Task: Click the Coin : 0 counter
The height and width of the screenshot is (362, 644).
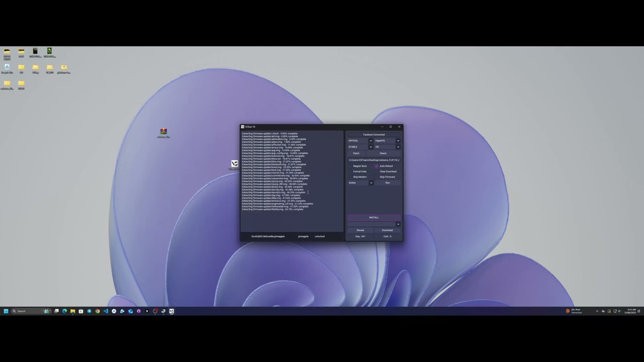Action: coord(387,236)
